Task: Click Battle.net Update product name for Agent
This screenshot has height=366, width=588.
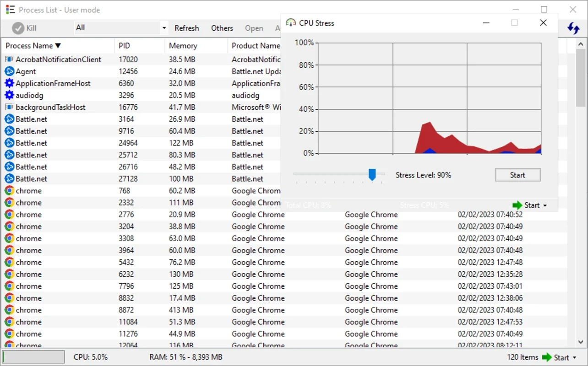Action: pyautogui.click(x=256, y=71)
